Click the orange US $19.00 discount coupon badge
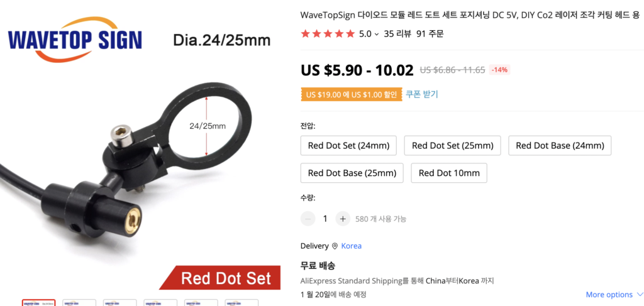This screenshot has width=644, height=306. pos(351,94)
